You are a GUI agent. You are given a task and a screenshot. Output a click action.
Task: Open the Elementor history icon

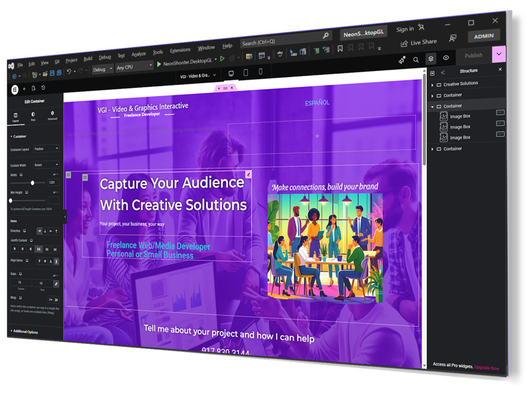click(43, 88)
